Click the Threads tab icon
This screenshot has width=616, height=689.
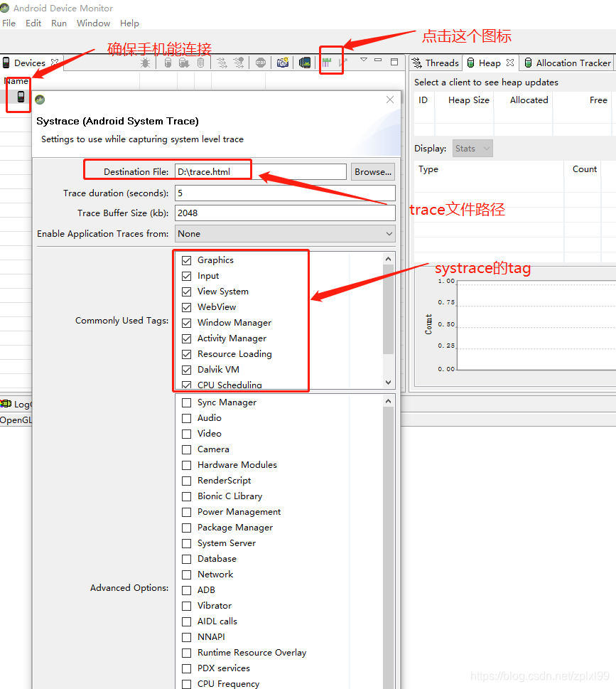point(416,63)
